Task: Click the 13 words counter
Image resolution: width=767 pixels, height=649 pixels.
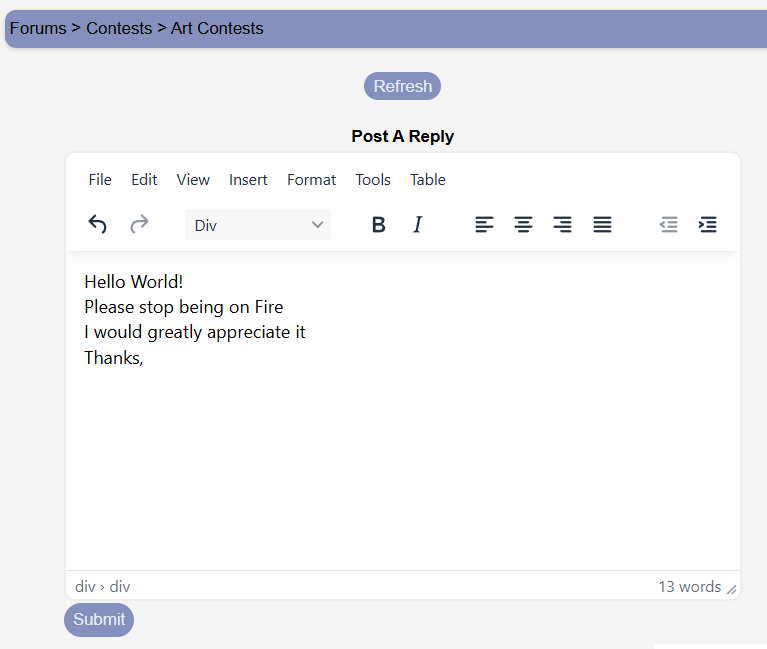Action: 689,586
